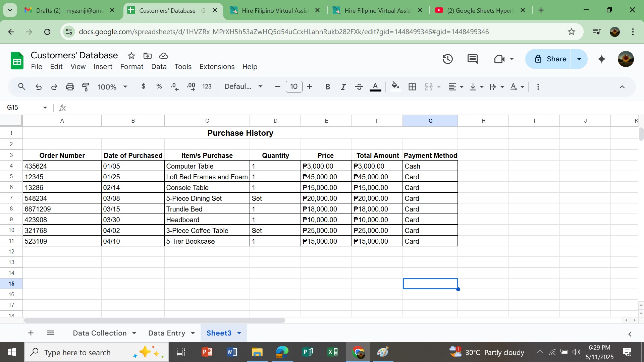Open the fill color picker
Screen dimensions: 644x362
tap(395, 87)
